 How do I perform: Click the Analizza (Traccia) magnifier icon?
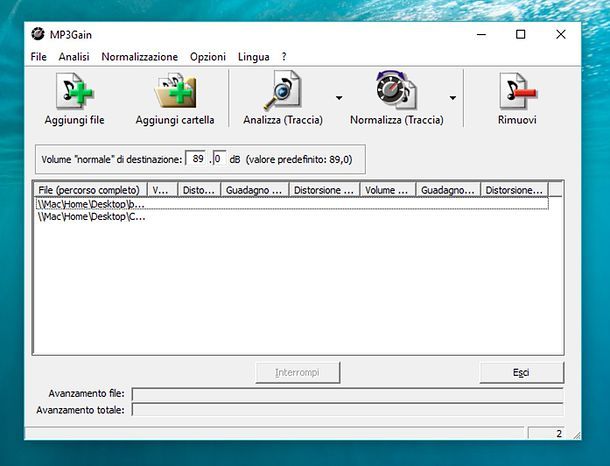[x=282, y=90]
